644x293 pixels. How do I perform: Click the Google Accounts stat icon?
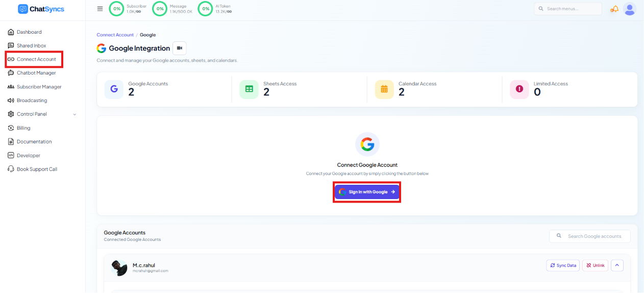click(x=114, y=89)
